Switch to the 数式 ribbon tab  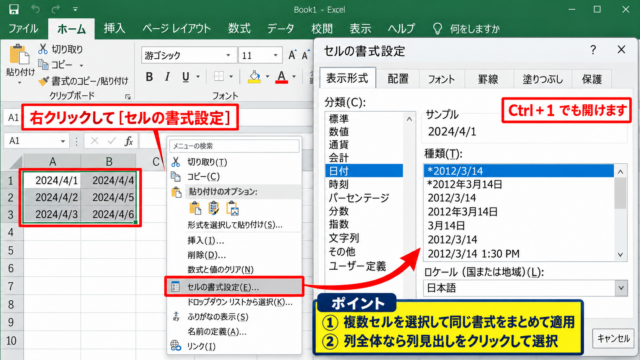[239, 29]
